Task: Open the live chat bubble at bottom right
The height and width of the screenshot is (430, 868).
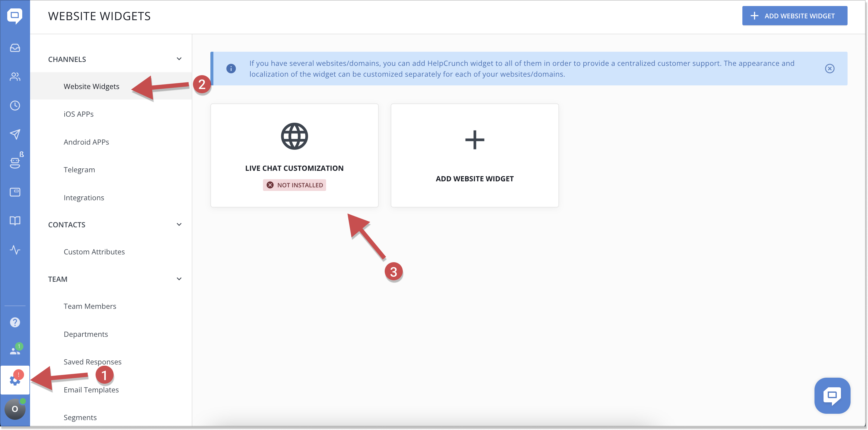Action: tap(832, 396)
